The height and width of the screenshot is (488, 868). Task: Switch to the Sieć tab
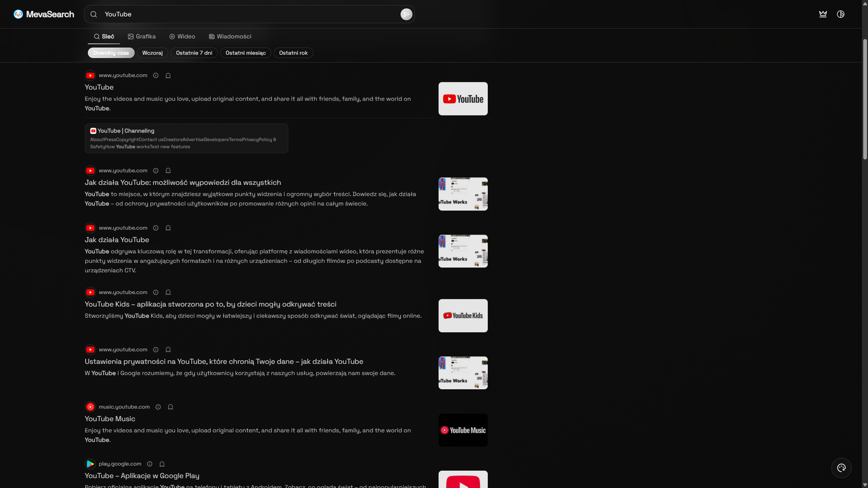tap(104, 36)
